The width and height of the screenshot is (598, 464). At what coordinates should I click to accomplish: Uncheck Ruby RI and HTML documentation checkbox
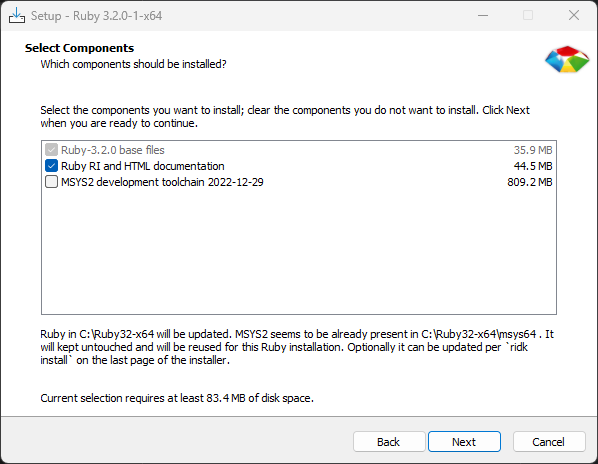pyautogui.click(x=51, y=166)
